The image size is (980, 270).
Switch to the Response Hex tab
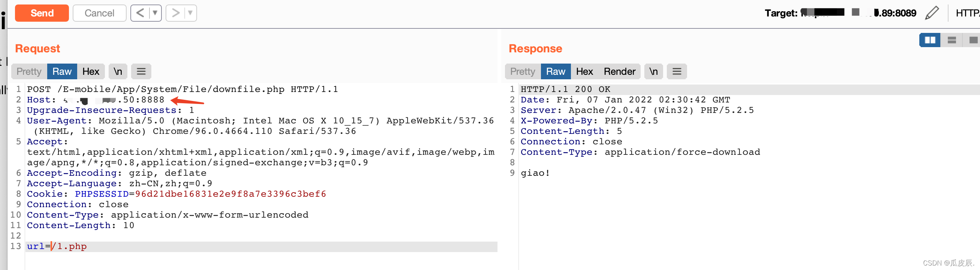(584, 71)
